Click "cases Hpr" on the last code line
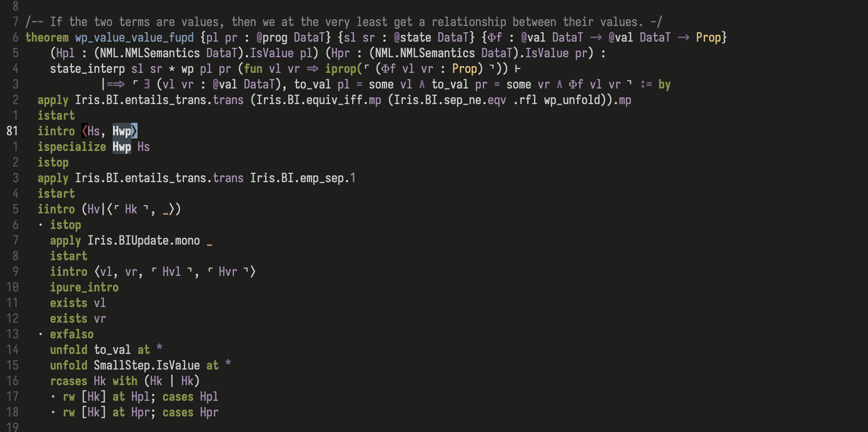Viewport: 868px width, 432px height. pyautogui.click(x=190, y=412)
